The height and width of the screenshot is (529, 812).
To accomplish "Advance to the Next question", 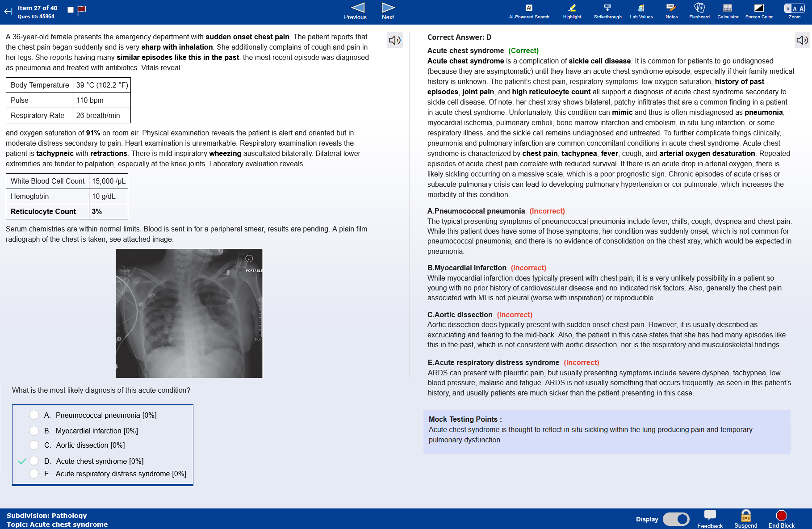I will coord(388,11).
